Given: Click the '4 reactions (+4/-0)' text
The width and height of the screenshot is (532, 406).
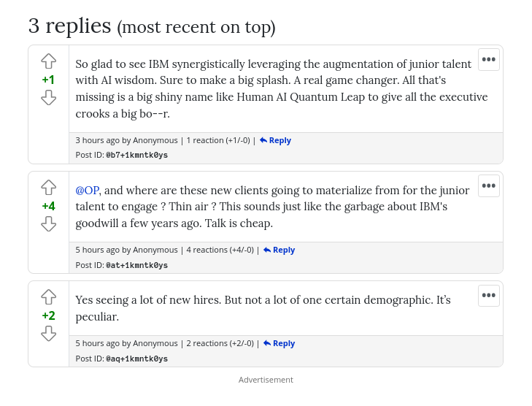Looking at the screenshot, I should 220,250.
